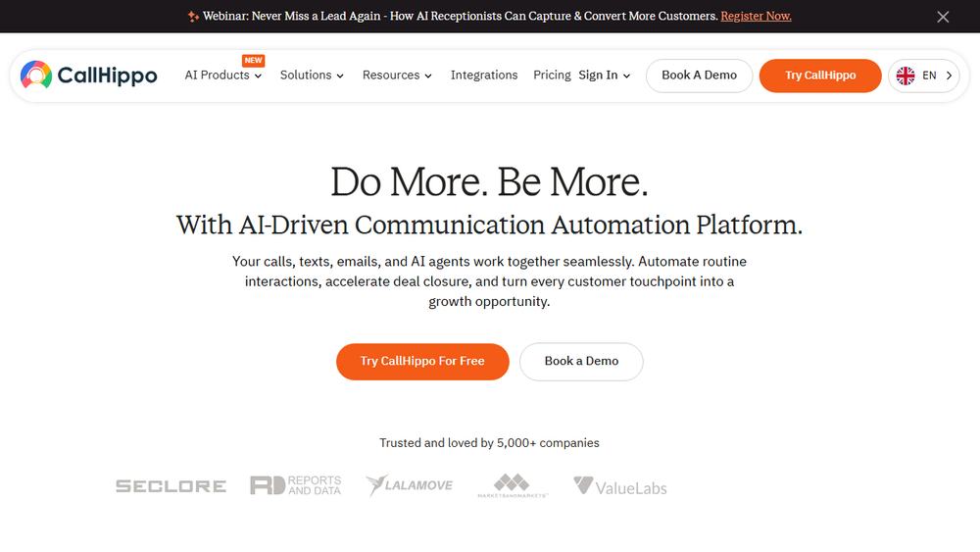980x552 pixels.
Task: Expand the Solutions dropdown menu
Action: tap(312, 75)
